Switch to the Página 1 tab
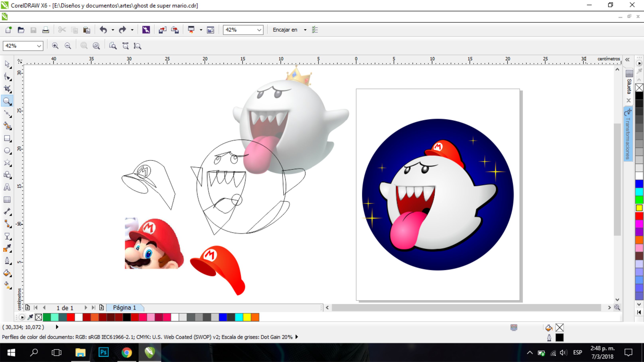The height and width of the screenshot is (362, 644). point(124,308)
